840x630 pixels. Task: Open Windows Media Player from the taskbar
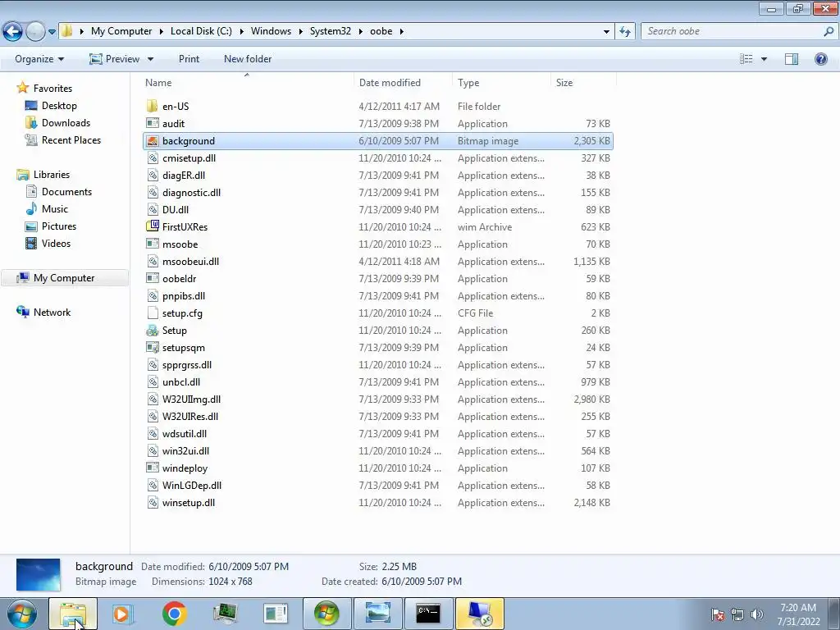[x=123, y=614]
